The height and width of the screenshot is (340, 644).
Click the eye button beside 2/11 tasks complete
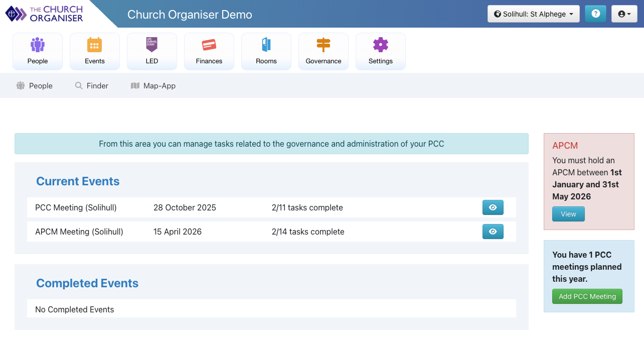click(x=493, y=207)
